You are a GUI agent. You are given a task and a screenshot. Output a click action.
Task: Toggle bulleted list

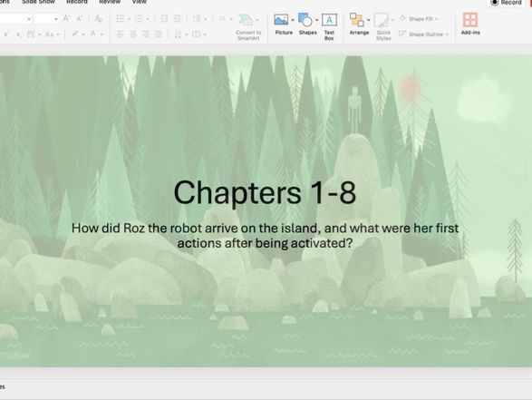pyautogui.click(x=121, y=19)
